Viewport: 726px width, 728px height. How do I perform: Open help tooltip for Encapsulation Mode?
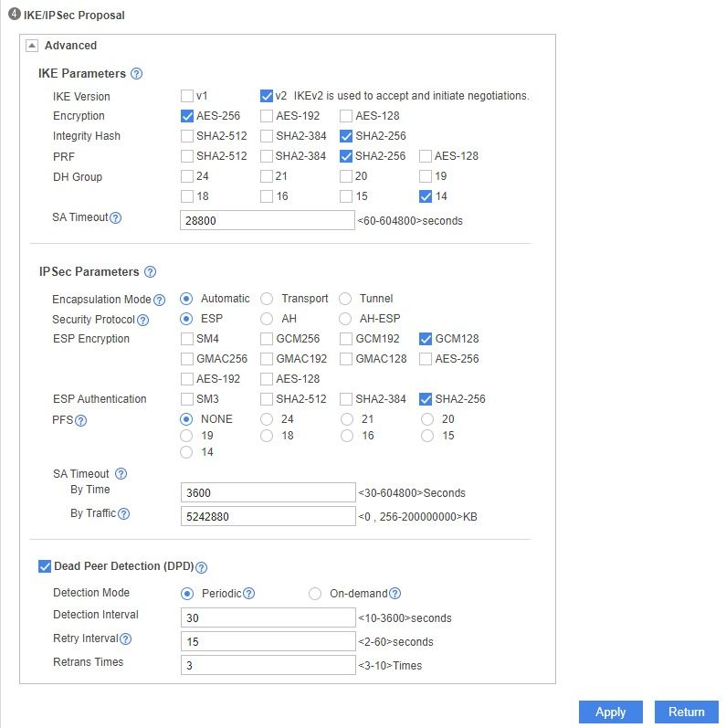[x=160, y=300]
